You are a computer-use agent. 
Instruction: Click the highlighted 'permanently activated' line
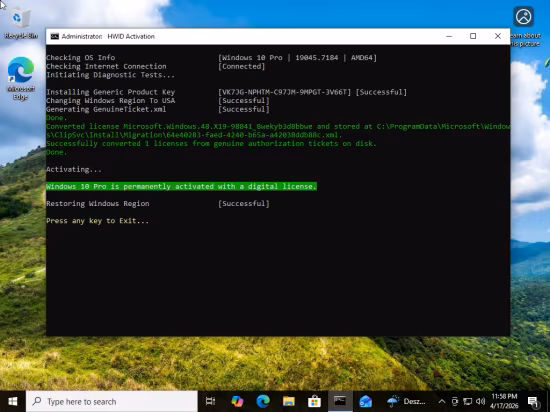click(x=181, y=187)
